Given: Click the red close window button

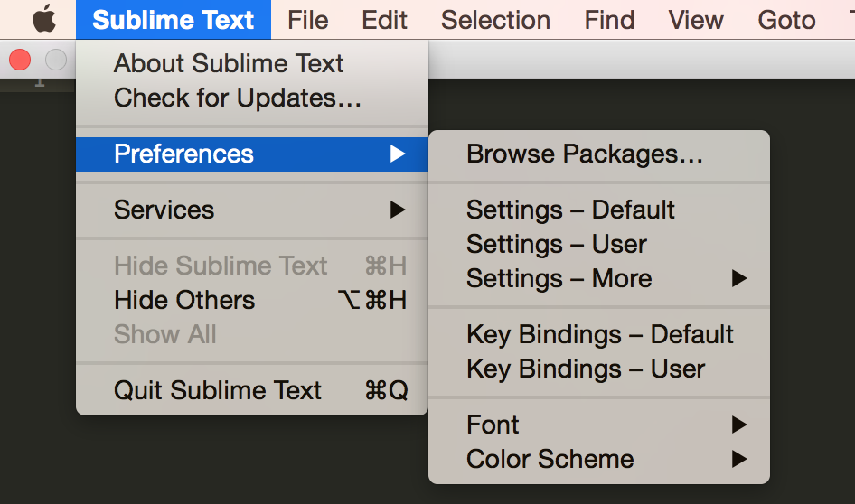Looking at the screenshot, I should pos(20,60).
